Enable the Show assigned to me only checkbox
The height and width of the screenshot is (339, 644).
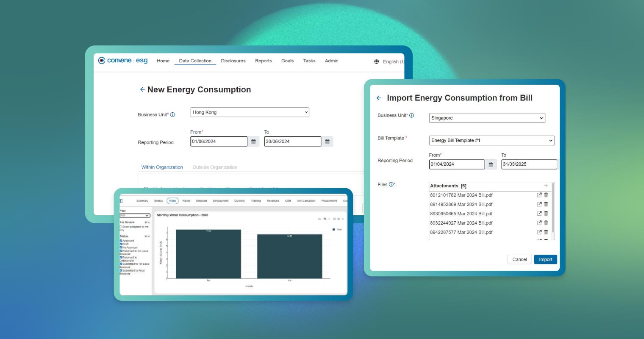click(121, 227)
